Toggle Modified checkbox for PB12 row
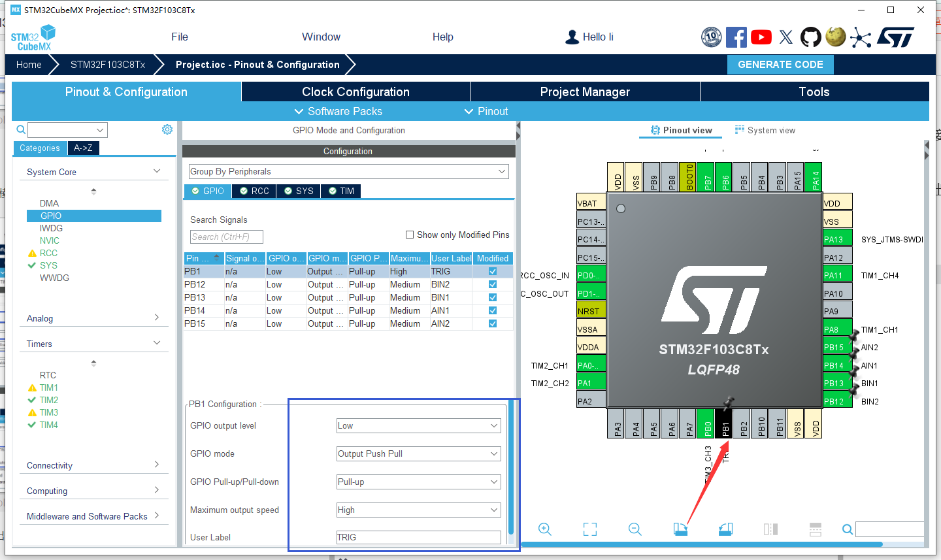This screenshot has height=560, width=941. pyautogui.click(x=493, y=284)
